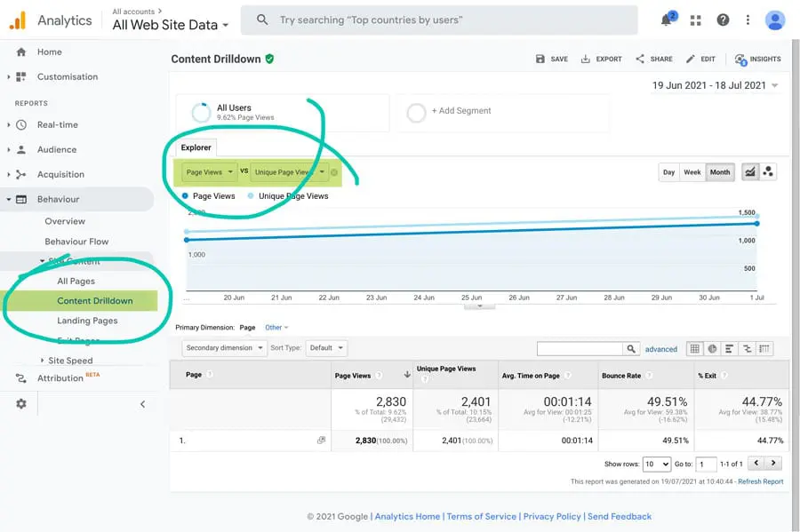Select the pie chart table view icon

tap(712, 349)
